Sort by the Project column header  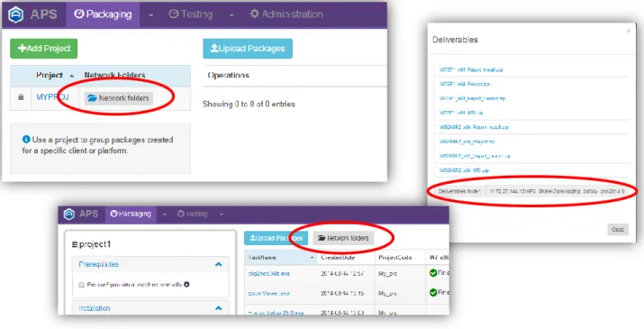[x=50, y=75]
